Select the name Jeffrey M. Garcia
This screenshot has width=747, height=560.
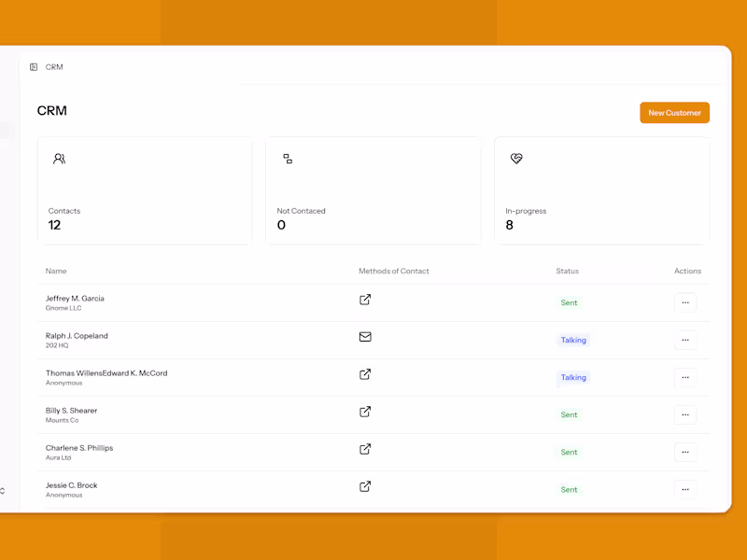[x=75, y=299]
